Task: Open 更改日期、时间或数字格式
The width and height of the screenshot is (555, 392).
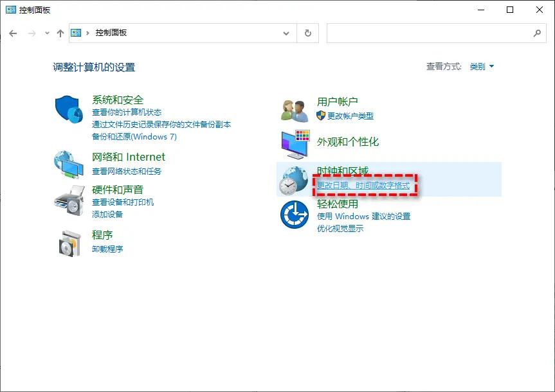Action: pyautogui.click(x=363, y=186)
